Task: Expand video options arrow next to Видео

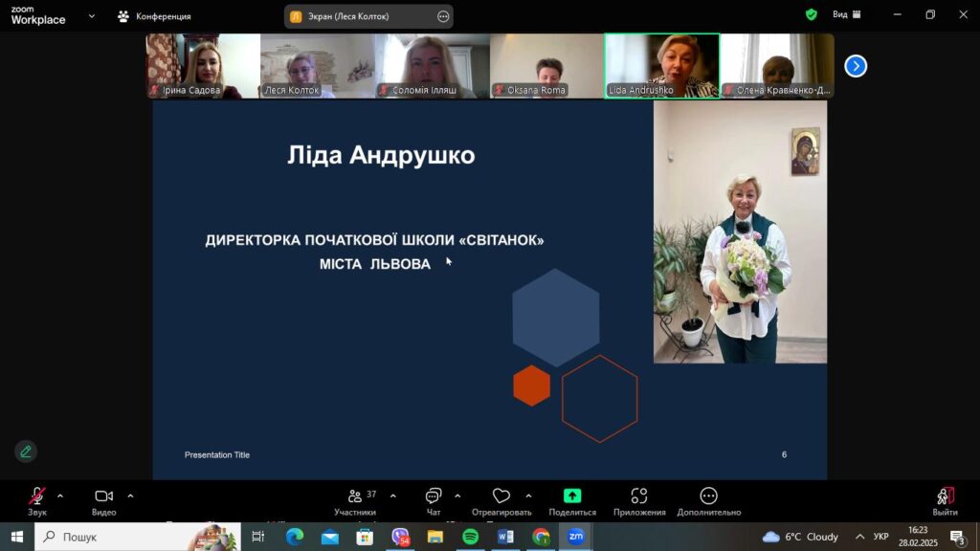Action: [130, 496]
